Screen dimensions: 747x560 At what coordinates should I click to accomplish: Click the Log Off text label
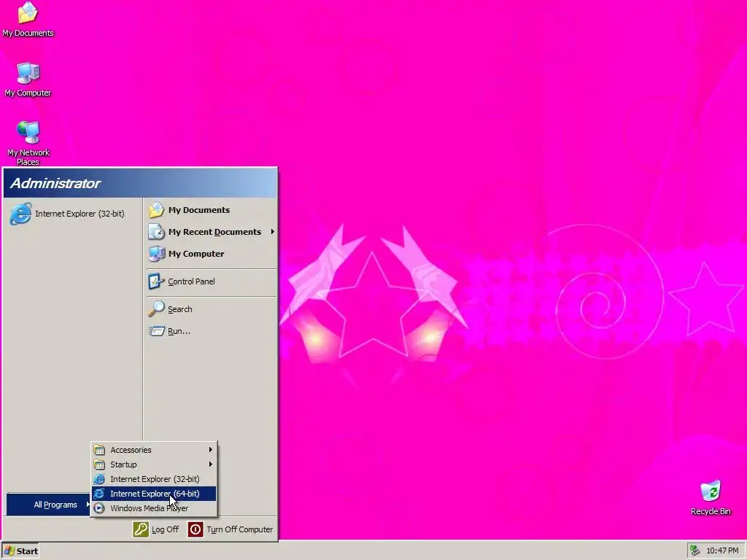pos(165,529)
